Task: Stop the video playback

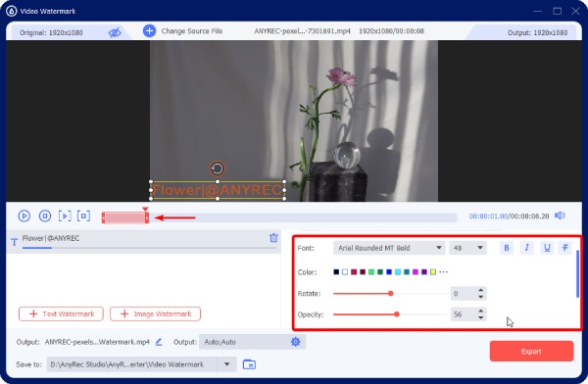Action: tap(45, 216)
